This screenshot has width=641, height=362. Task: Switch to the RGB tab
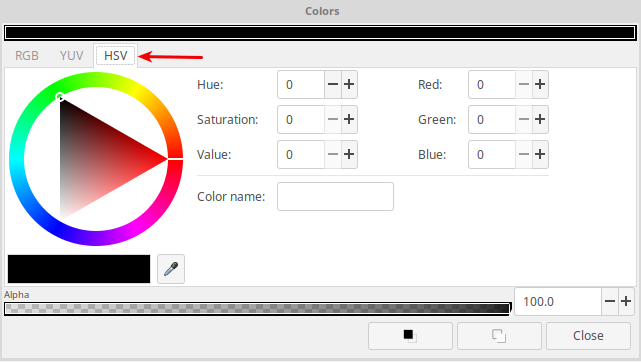pos(27,56)
